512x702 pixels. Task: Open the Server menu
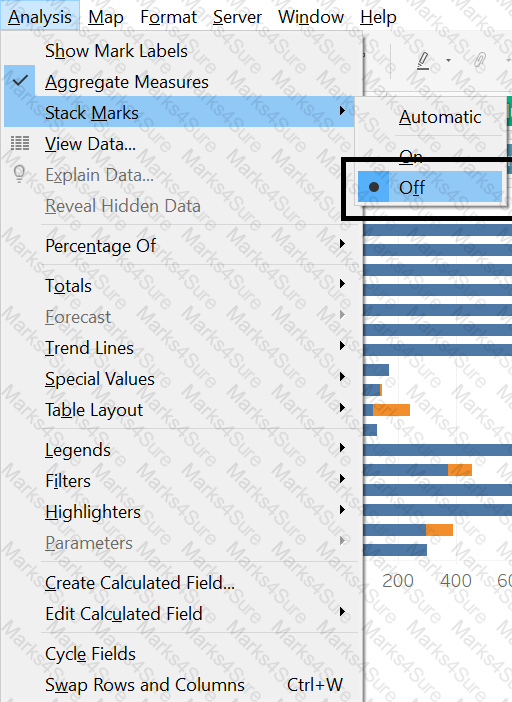coord(237,17)
